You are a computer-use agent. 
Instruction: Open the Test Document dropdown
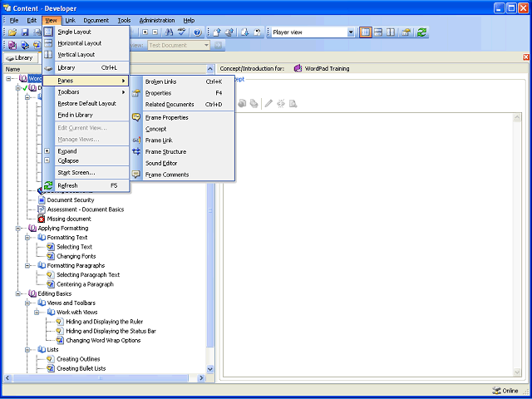pos(206,45)
